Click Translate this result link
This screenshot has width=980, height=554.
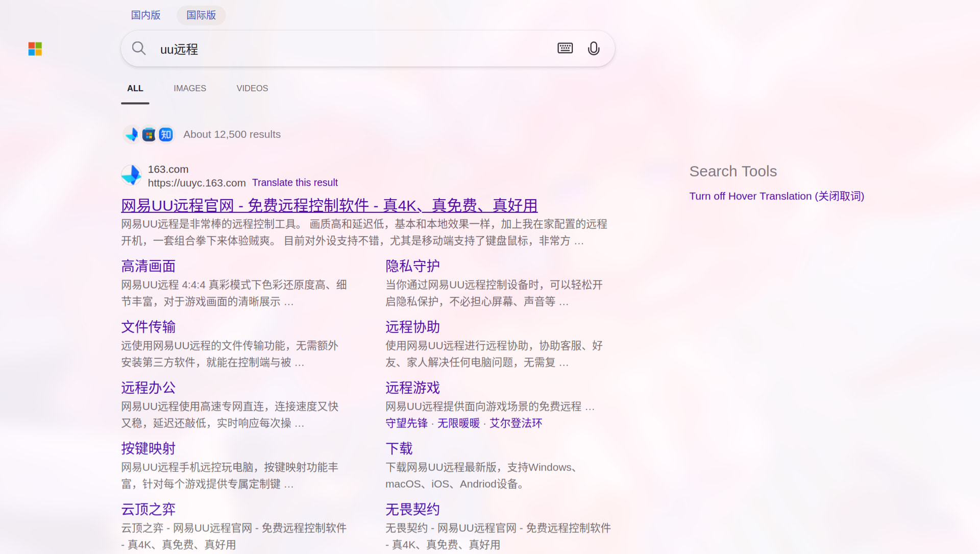[x=295, y=183]
